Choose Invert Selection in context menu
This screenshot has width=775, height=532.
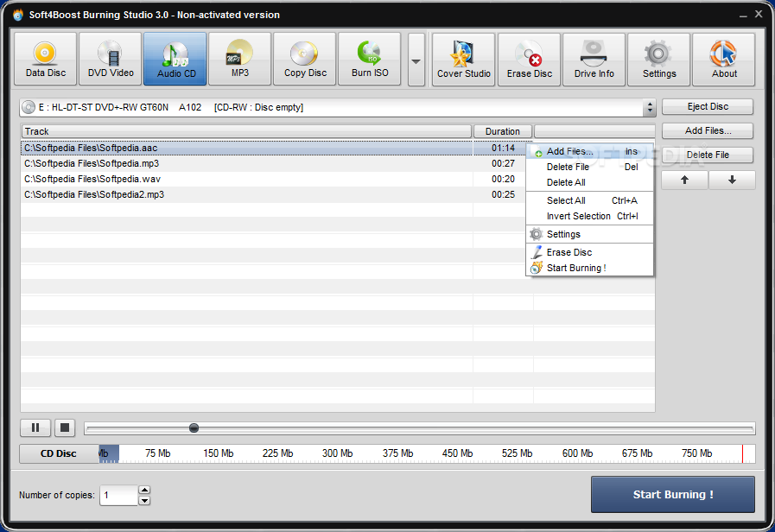pos(589,217)
